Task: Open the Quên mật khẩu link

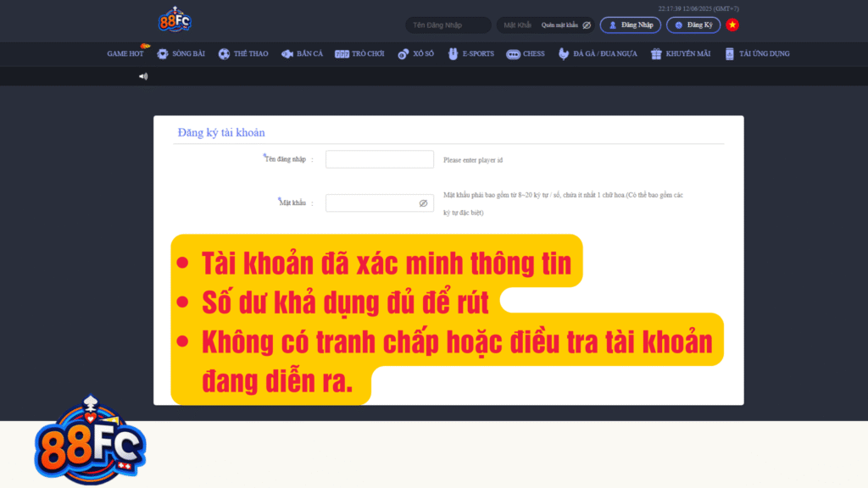Action: (559, 25)
